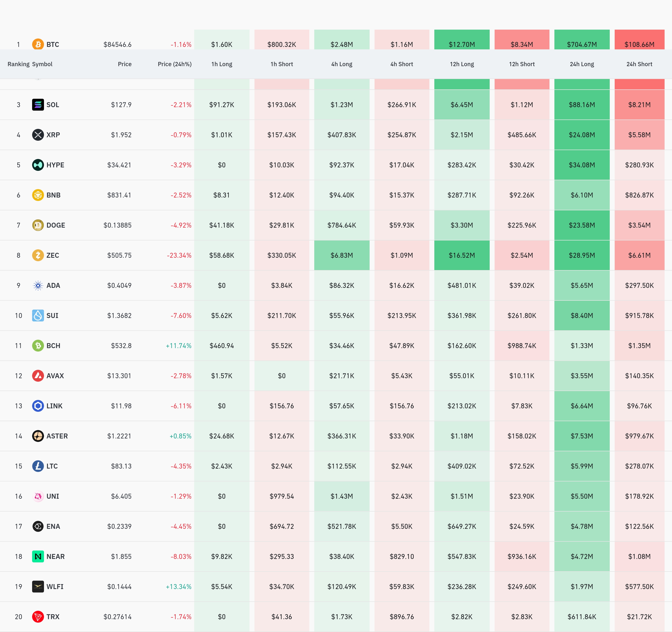This screenshot has width=672, height=632.
Task: Click the Dogecoin DOGE icon
Action: tap(38, 225)
